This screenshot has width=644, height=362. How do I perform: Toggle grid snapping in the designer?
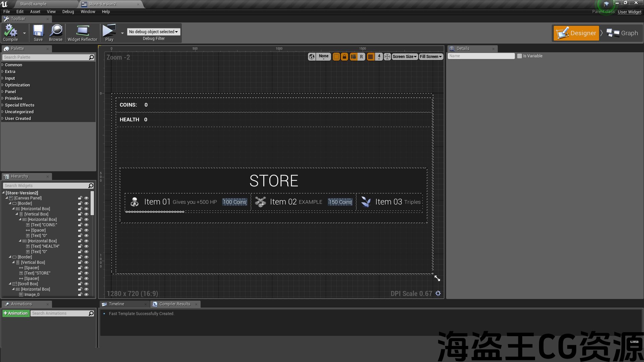pyautogui.click(x=370, y=57)
